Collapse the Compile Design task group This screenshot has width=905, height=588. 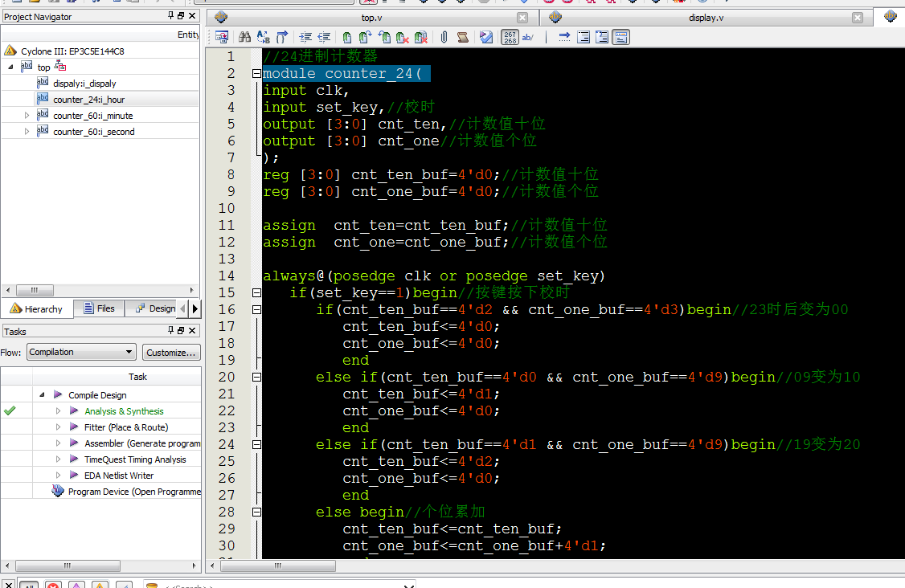click(x=42, y=394)
